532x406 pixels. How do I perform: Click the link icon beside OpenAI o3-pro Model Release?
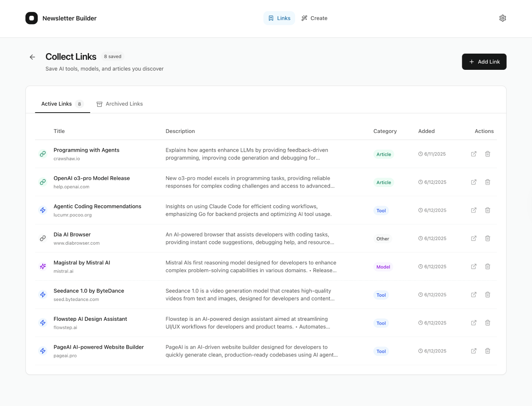click(43, 182)
